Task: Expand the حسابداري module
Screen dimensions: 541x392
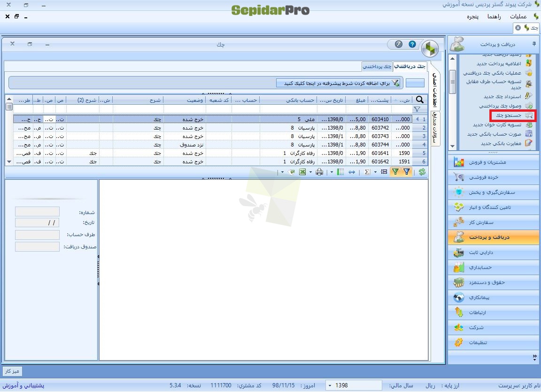Action: (x=494, y=267)
